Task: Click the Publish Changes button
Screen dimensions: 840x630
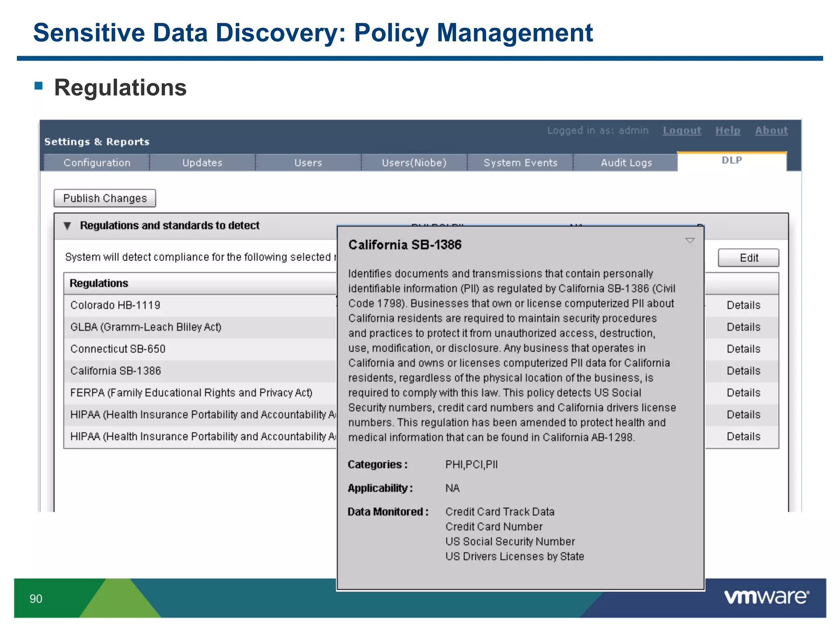Action: [x=105, y=198]
